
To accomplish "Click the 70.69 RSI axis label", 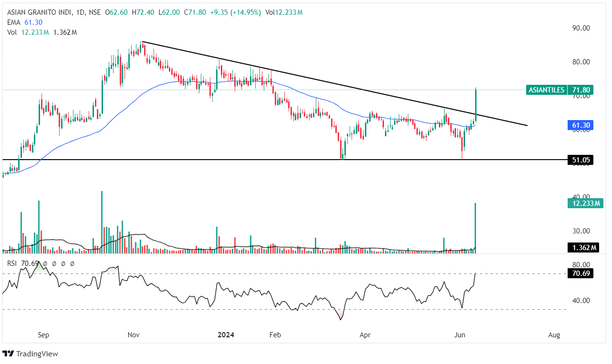I will pos(580,273).
